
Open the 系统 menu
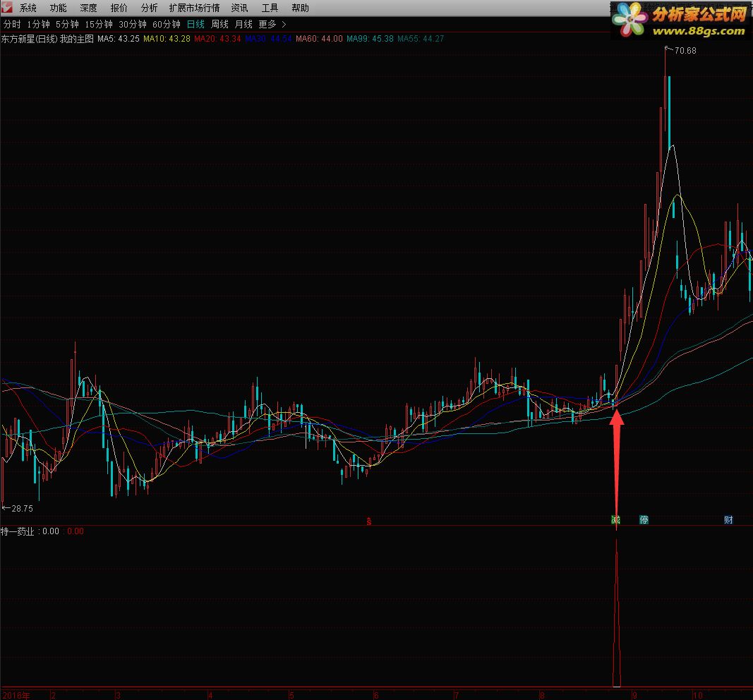point(28,8)
